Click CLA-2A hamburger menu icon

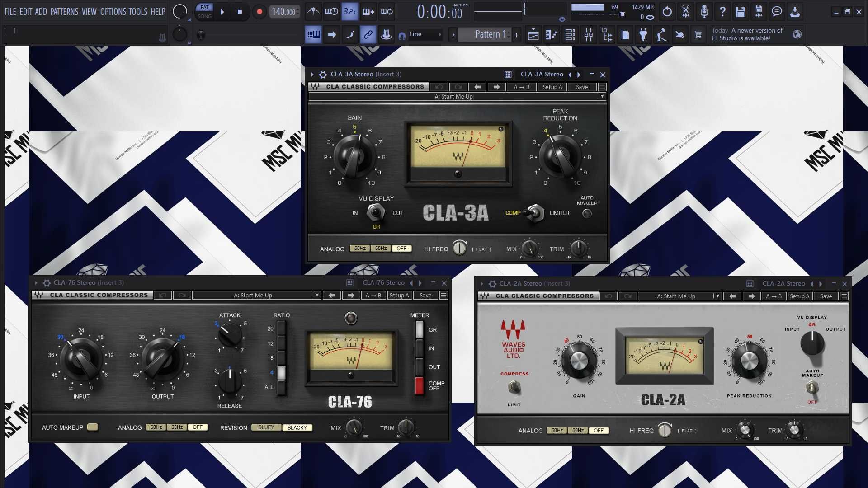(x=844, y=296)
